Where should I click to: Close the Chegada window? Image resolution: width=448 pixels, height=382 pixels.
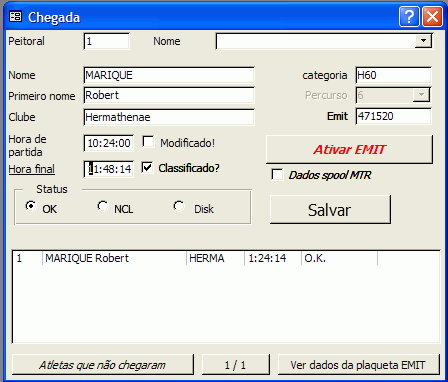[432, 17]
